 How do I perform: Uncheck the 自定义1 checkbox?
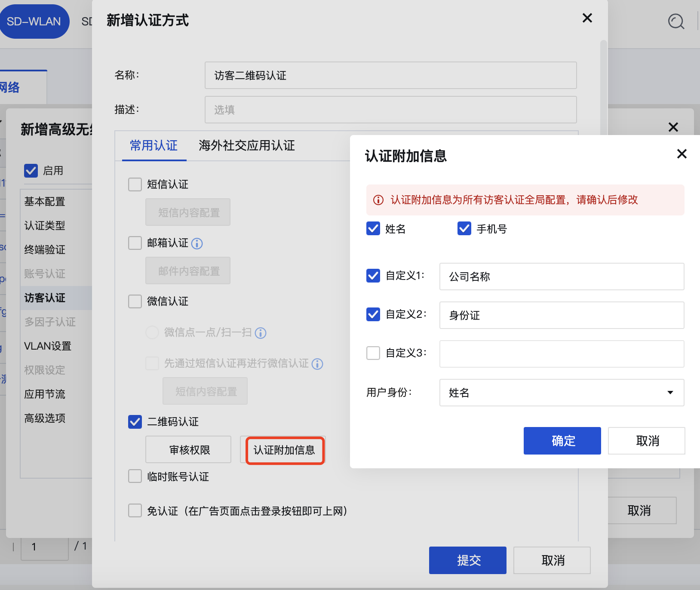point(373,276)
